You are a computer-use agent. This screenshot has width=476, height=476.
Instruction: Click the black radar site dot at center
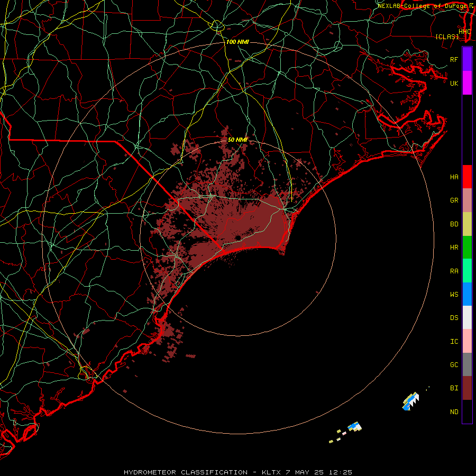pyautogui.click(x=237, y=237)
